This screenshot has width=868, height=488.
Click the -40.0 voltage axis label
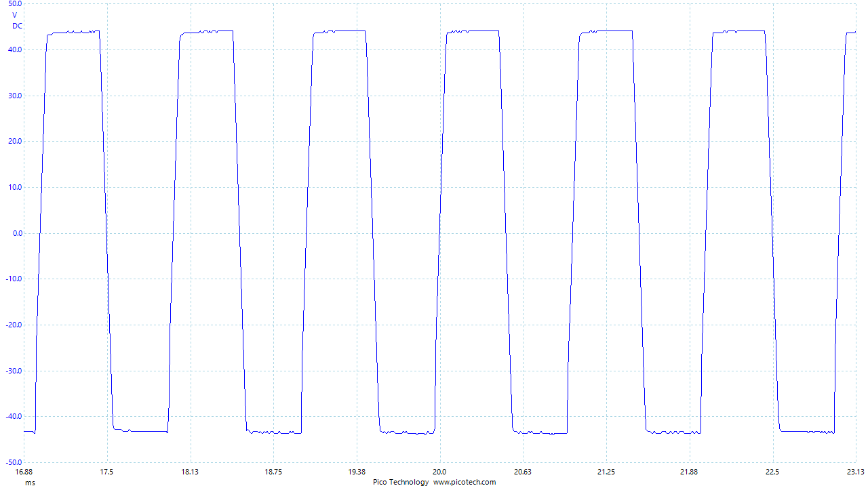point(14,417)
